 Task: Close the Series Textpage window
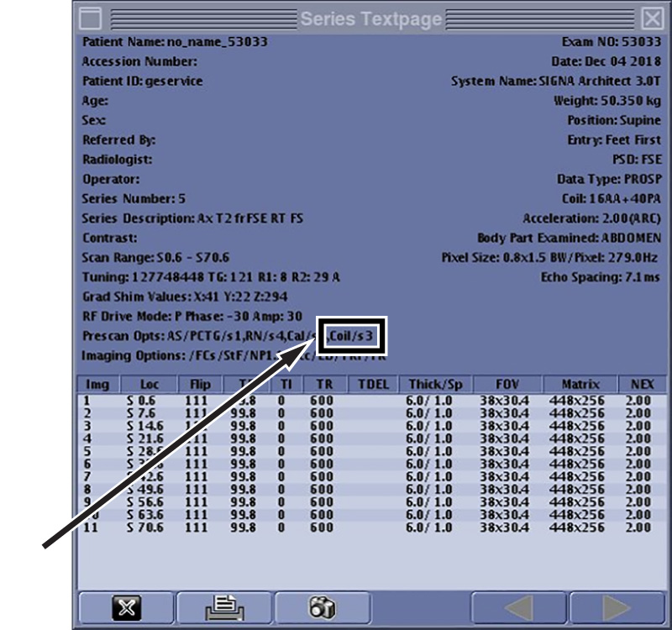coord(651,18)
